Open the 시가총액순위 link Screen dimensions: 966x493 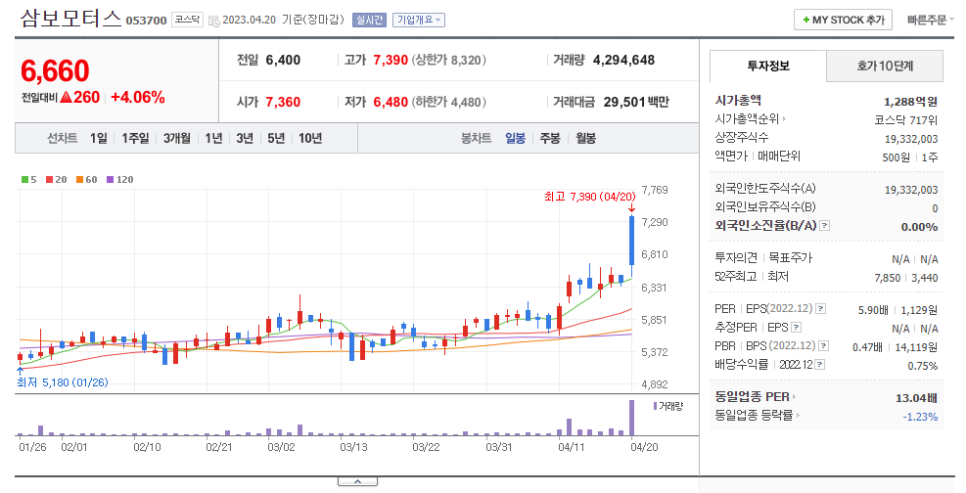pos(750,119)
